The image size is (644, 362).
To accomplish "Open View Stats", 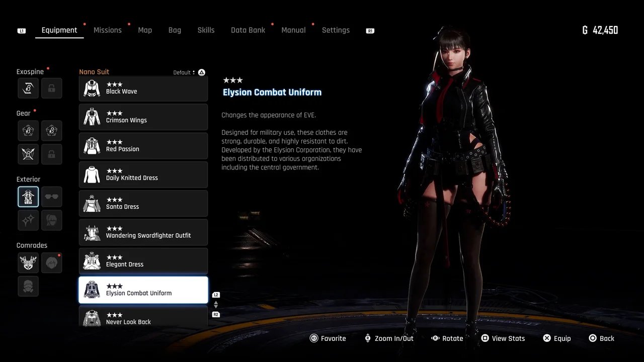I will pyautogui.click(x=503, y=338).
